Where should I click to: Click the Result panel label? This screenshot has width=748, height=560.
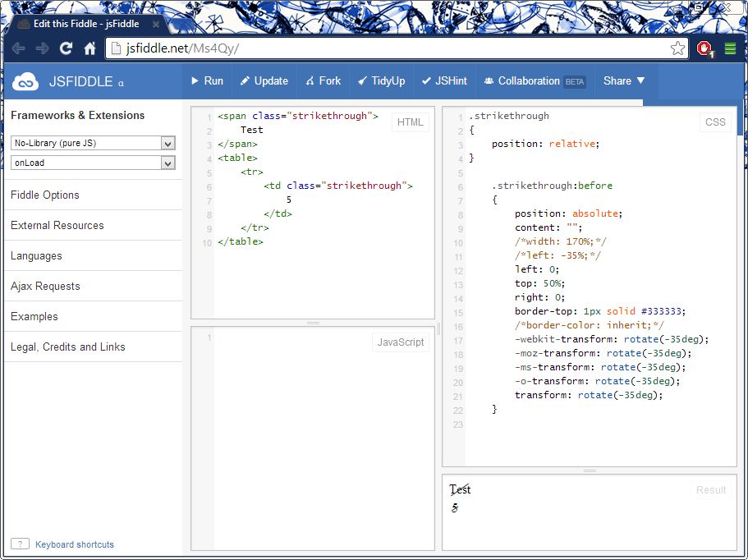[711, 490]
